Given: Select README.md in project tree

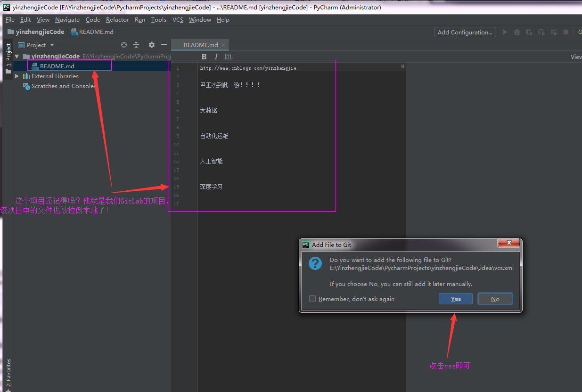Looking at the screenshot, I should (x=57, y=66).
